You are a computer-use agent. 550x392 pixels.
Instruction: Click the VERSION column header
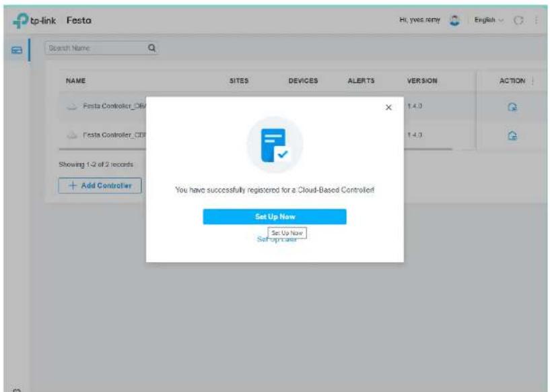(x=422, y=81)
